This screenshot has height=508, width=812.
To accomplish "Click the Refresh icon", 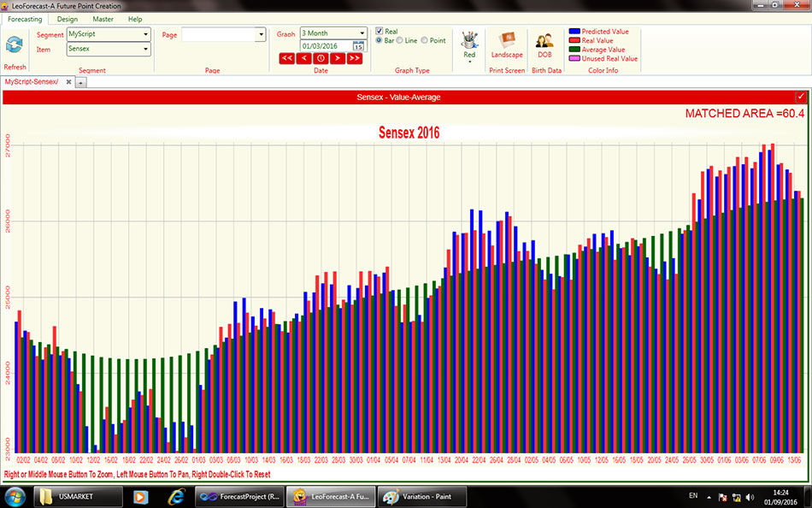I will (x=14, y=45).
